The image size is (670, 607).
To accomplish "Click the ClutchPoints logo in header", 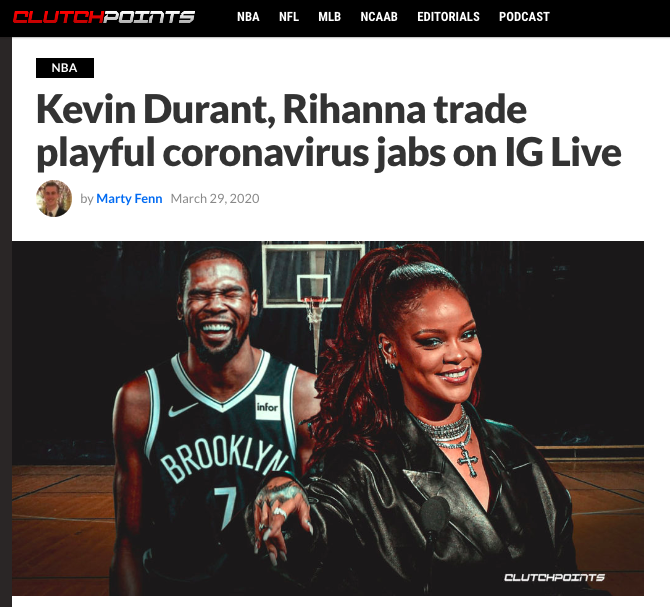I will 104,17.
